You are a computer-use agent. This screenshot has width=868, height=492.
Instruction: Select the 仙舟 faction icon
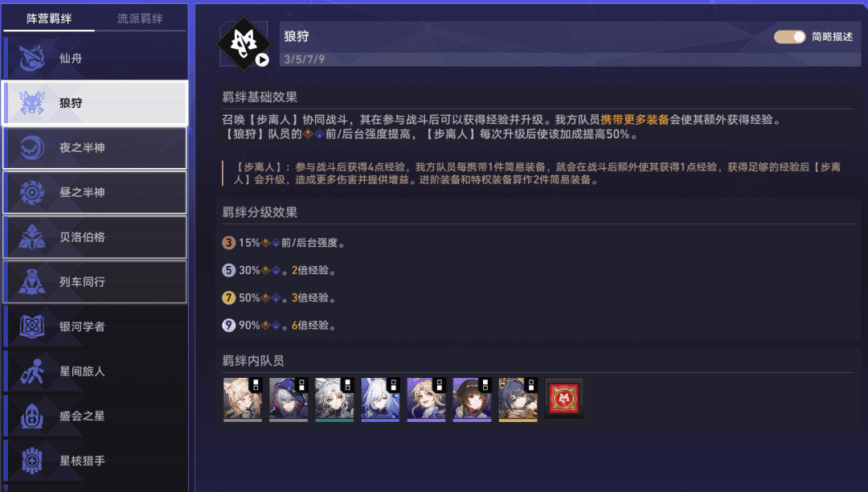(x=31, y=58)
